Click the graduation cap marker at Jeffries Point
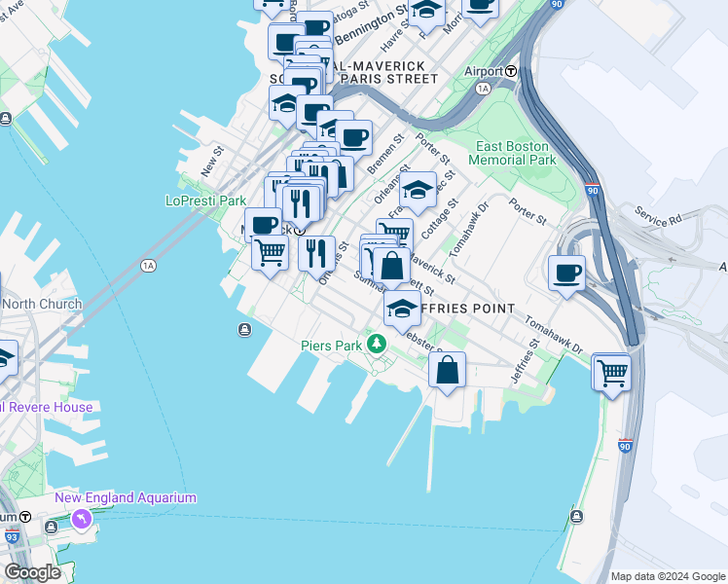 [x=402, y=310]
